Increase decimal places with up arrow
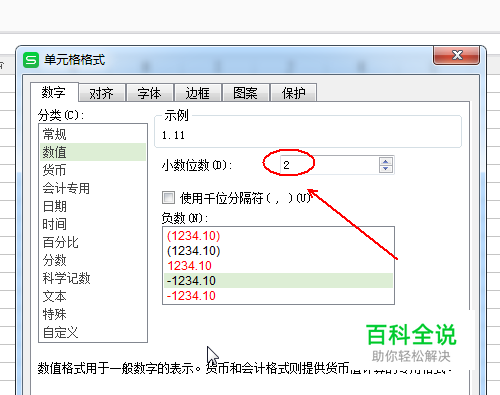Image resolution: width=500 pixels, height=395 pixels. tap(386, 161)
